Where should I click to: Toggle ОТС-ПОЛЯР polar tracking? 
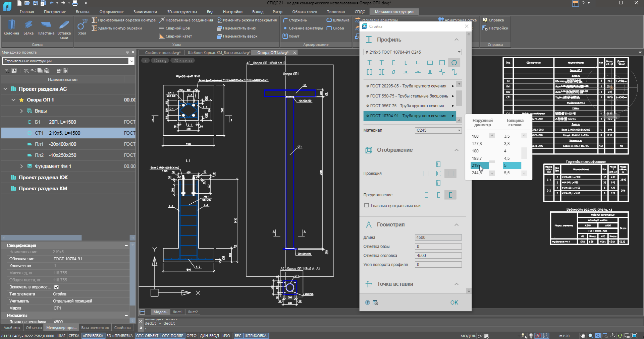click(173, 336)
